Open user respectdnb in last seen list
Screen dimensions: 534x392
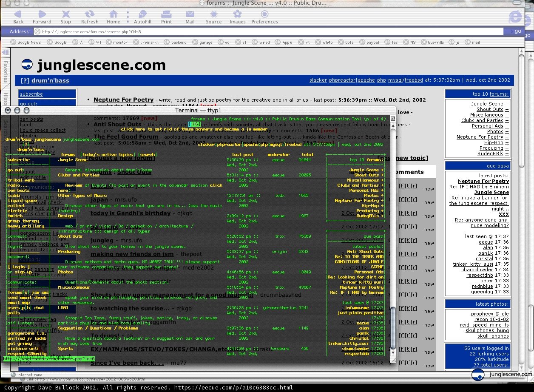click(480, 275)
